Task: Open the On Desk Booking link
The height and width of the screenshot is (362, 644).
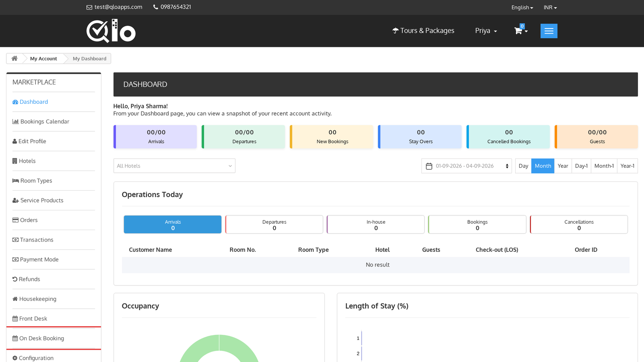Action: coord(38,339)
